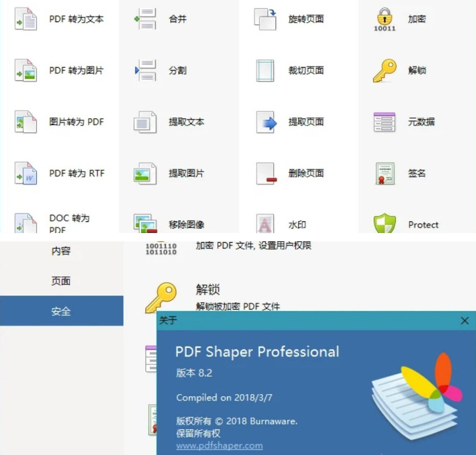Open the www.pdfshaper.com link
Screen dimensions: 476x455
[x=219, y=446]
